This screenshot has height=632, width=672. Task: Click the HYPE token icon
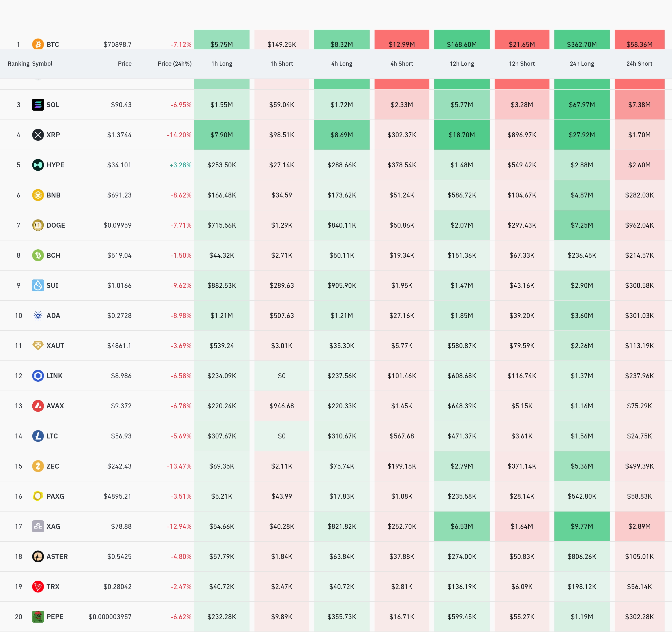coord(38,165)
